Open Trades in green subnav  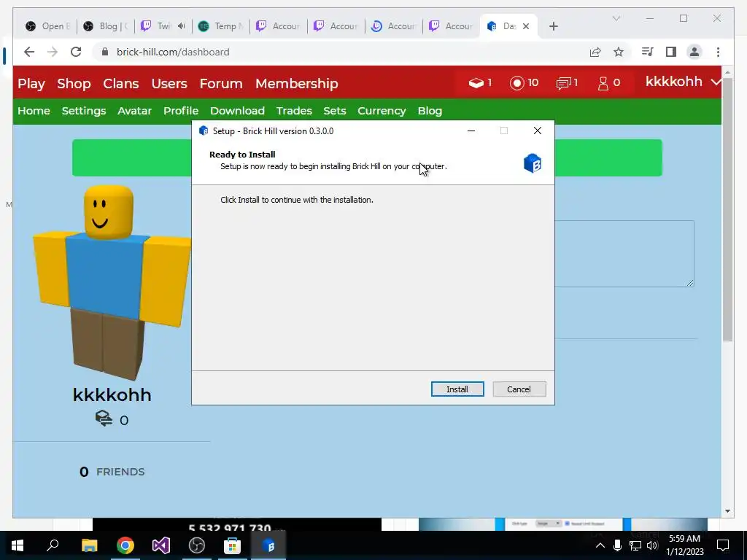(294, 111)
